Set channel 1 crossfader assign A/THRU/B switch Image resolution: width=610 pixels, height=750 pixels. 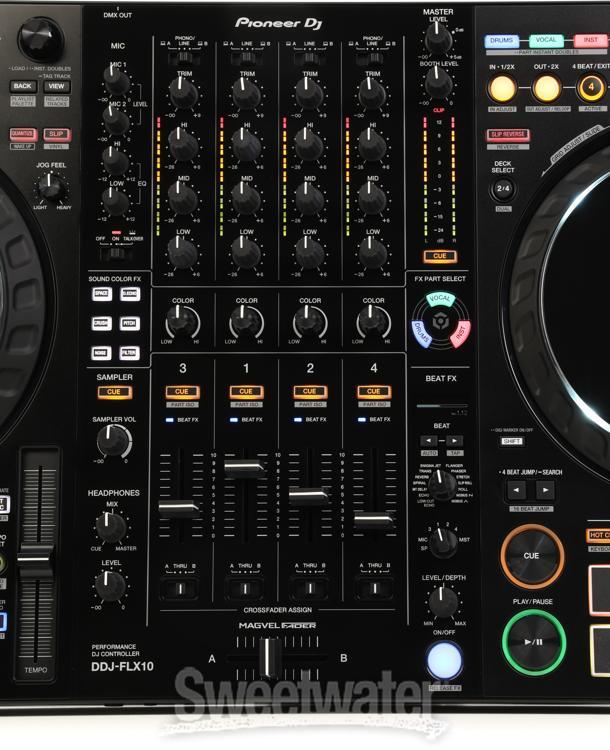(245, 588)
